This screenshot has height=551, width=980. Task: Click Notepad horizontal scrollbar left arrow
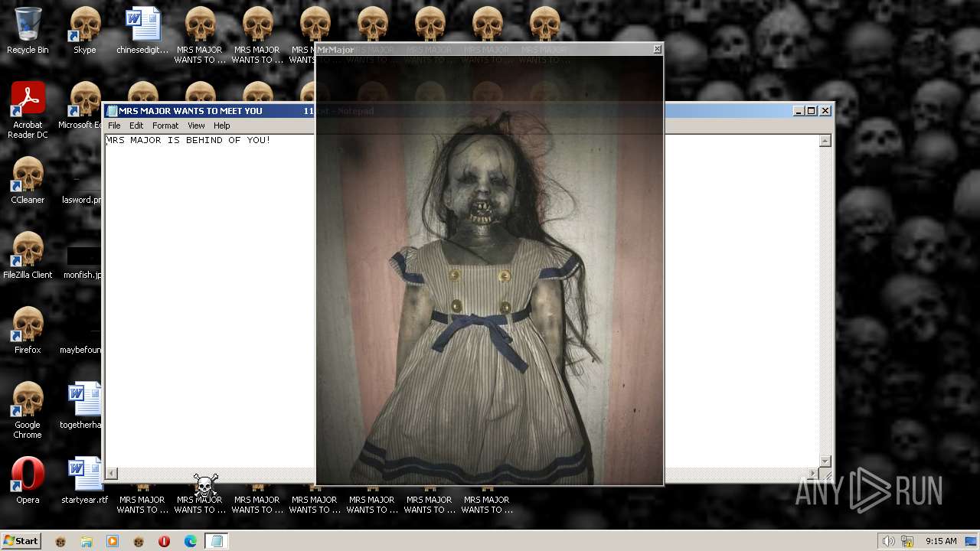pos(112,474)
